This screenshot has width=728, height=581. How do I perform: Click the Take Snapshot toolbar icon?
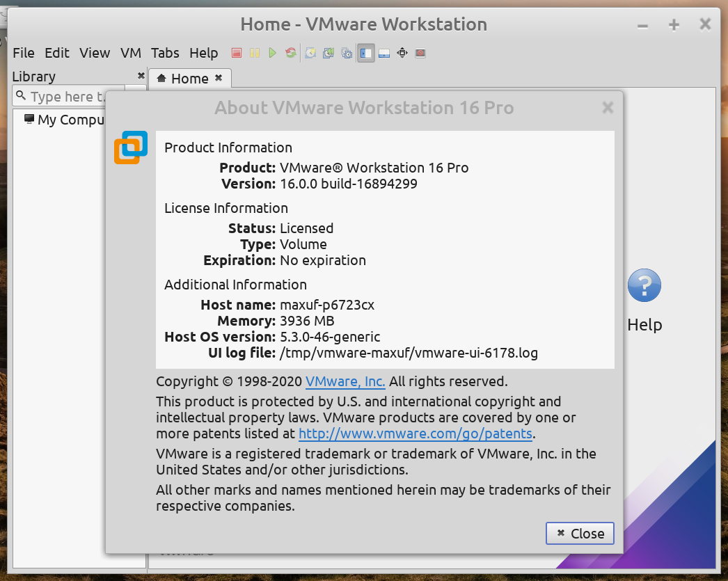[310, 54]
